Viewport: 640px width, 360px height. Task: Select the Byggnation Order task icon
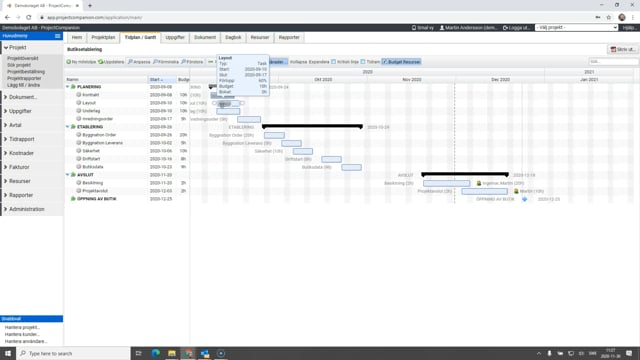tap(79, 135)
